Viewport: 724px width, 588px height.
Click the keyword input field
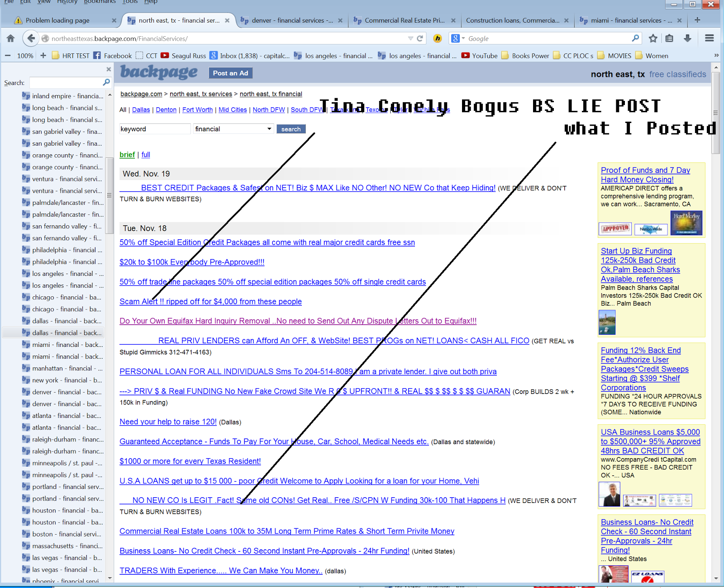point(155,129)
